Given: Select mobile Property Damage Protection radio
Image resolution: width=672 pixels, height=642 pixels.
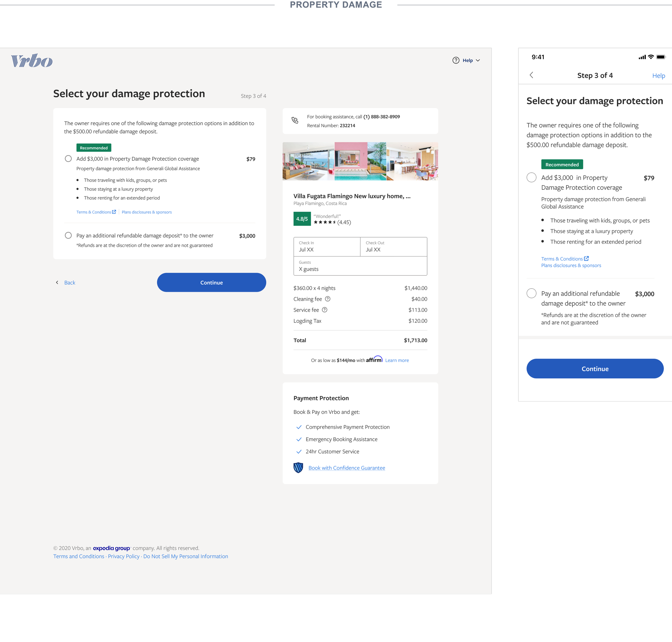Looking at the screenshot, I should coord(531,177).
